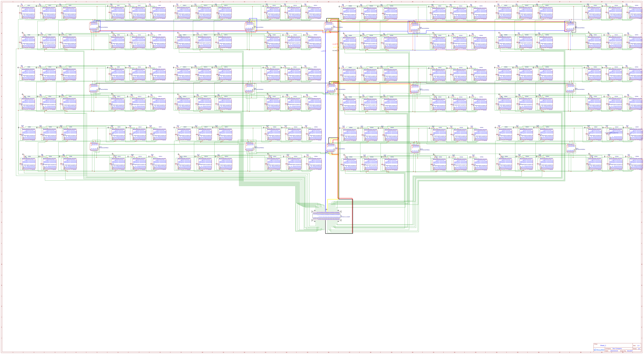Screen dimensions: 644x354
Task: Select resistor R26 near DDG26
Action: [363, 35]
